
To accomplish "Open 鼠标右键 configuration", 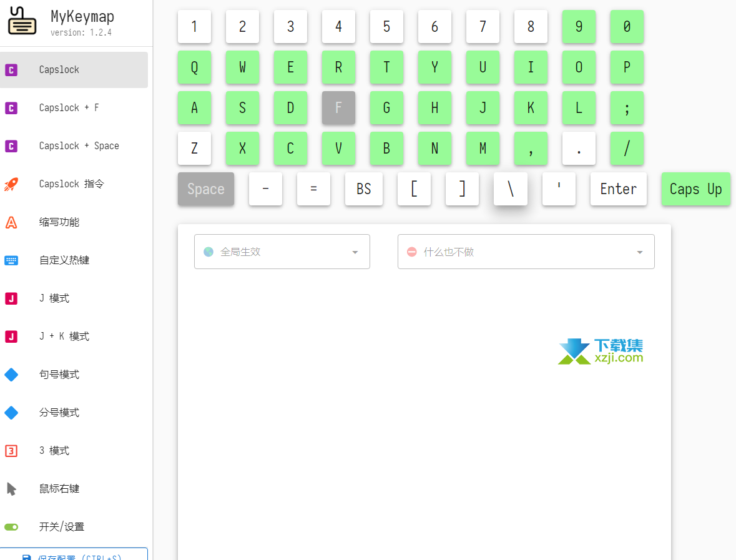I will 74,489.
